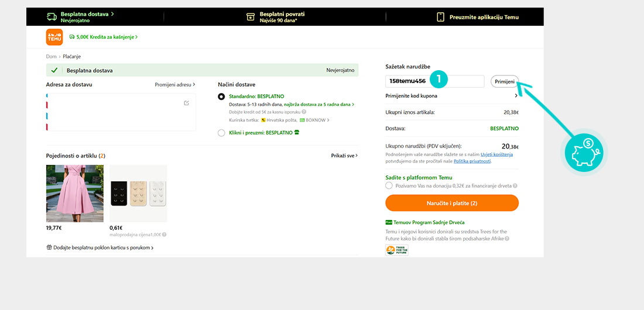Viewport: 644px width, 310px height.
Task: Open Uvjeti korištenja link
Action: coord(496,154)
